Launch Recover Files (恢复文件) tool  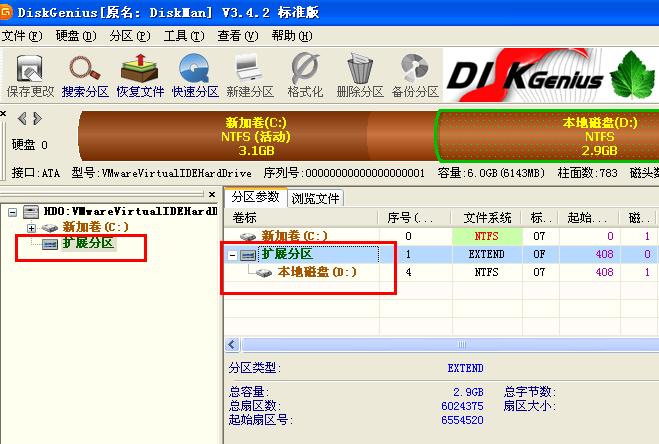[x=140, y=76]
